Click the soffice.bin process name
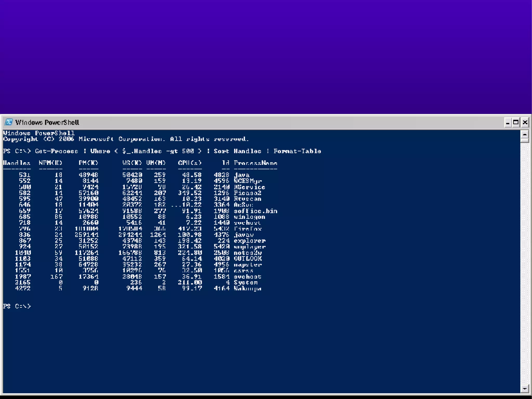Screen dimensions: 532x399 255,211
